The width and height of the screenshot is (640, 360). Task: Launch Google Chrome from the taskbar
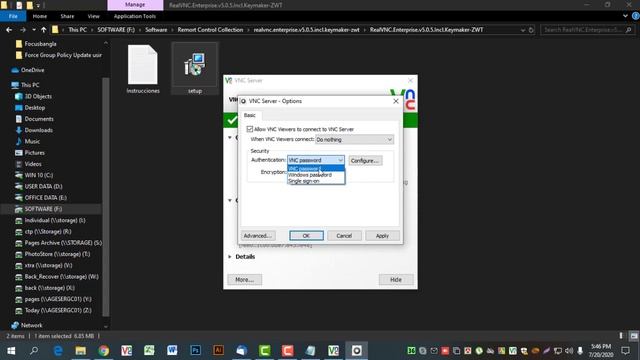104,351
